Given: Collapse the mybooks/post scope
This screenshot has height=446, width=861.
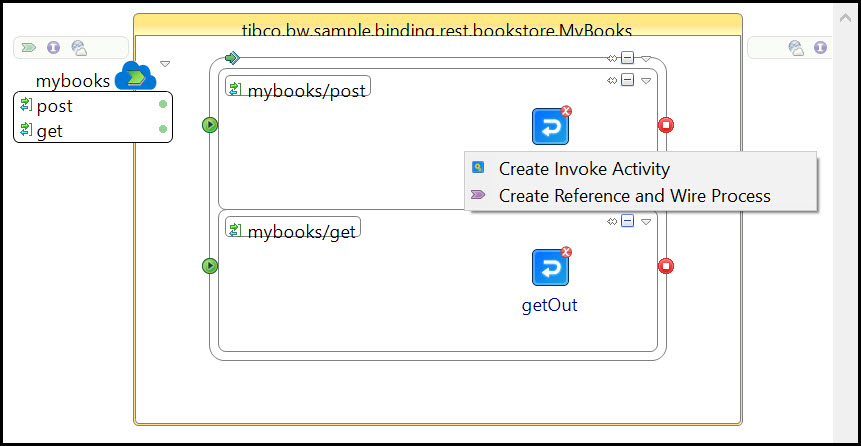Looking at the screenshot, I should pyautogui.click(x=627, y=80).
